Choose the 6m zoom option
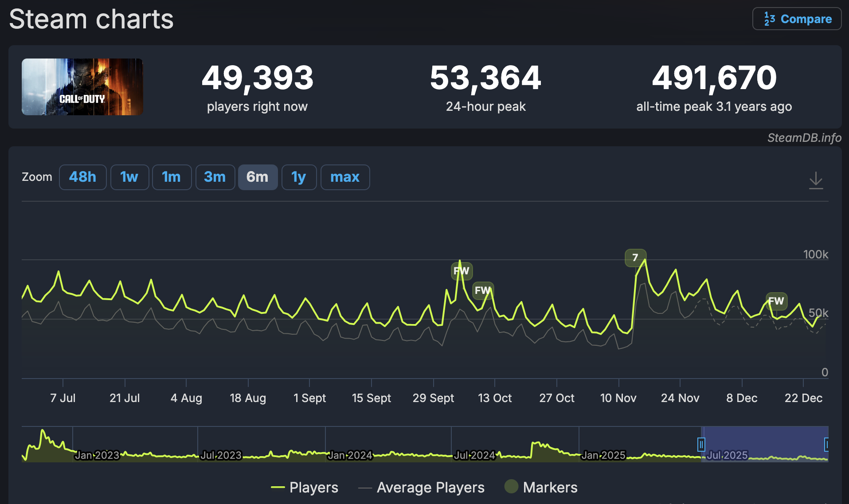This screenshot has width=849, height=504. pos(258,177)
